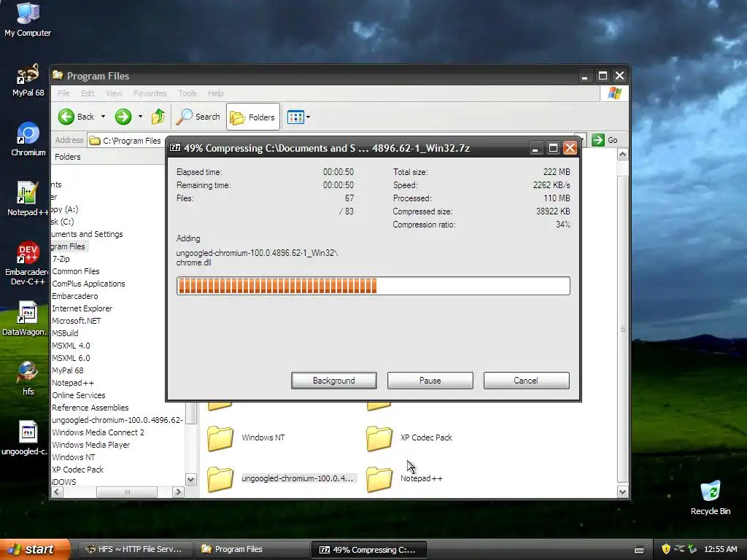Open the Views dropdown arrow

309,117
